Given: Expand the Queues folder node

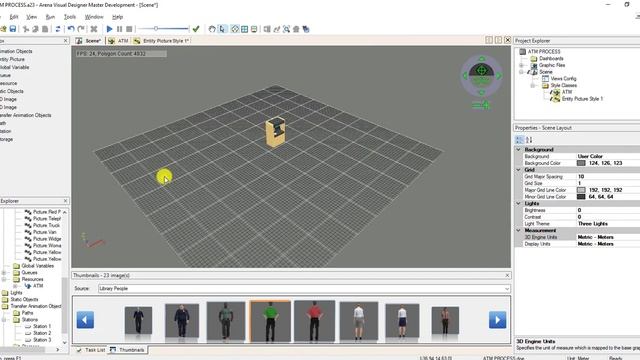Looking at the screenshot, I should click(x=4, y=273).
